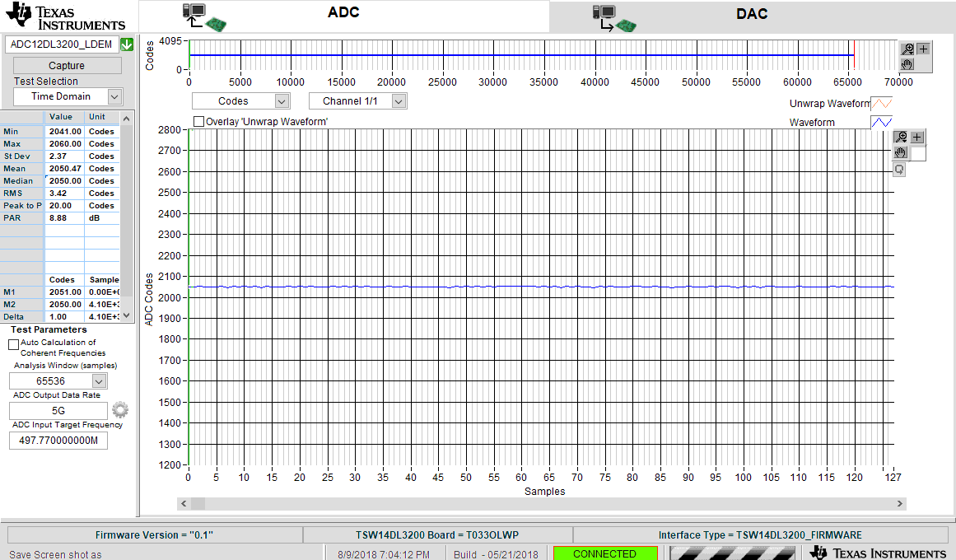Change the Time Domain test selection dropdown
Image resolution: width=956 pixels, height=560 pixels.
pos(66,96)
